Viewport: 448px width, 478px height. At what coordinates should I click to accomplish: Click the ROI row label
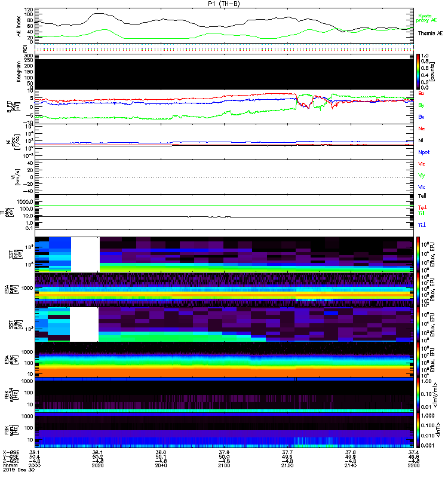point(26,49)
